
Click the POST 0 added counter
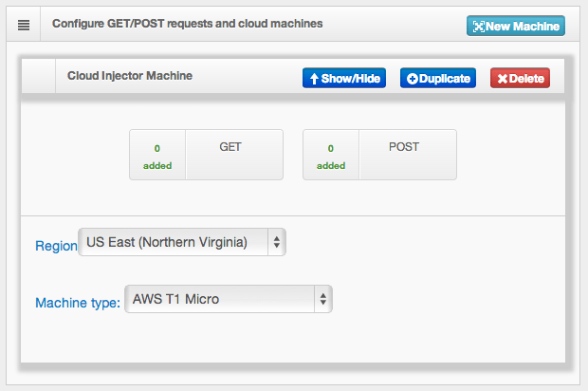pyautogui.click(x=331, y=155)
